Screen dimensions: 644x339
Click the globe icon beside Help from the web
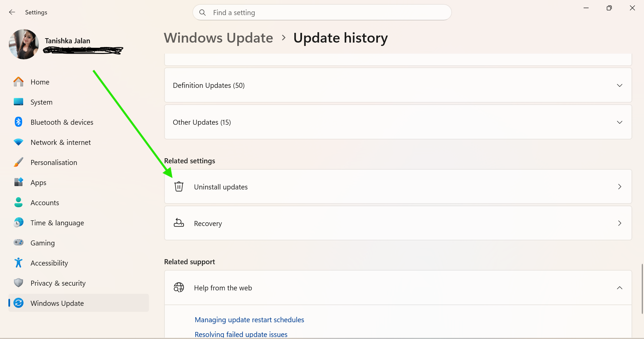pyautogui.click(x=179, y=287)
